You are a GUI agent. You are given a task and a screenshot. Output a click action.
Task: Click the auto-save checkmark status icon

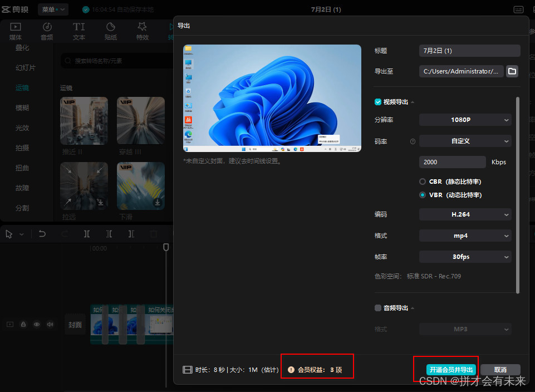pos(86,9)
